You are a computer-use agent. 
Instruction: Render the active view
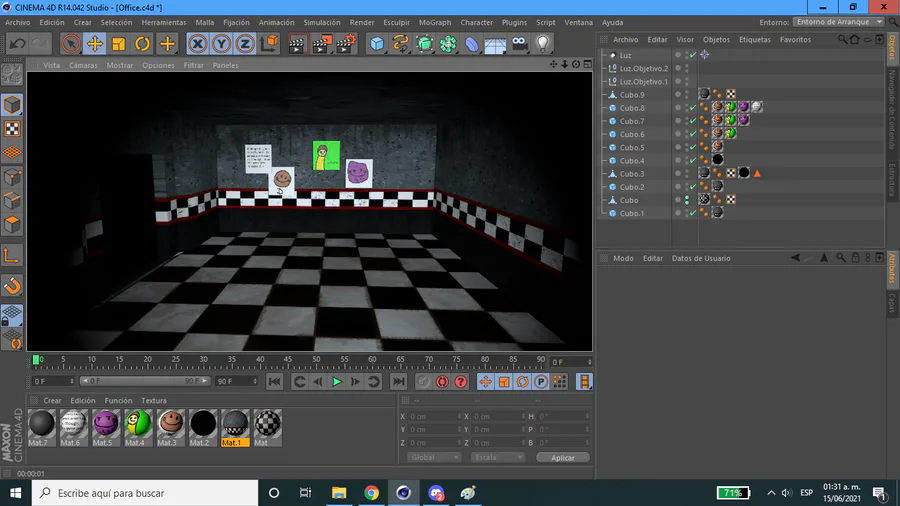point(297,44)
